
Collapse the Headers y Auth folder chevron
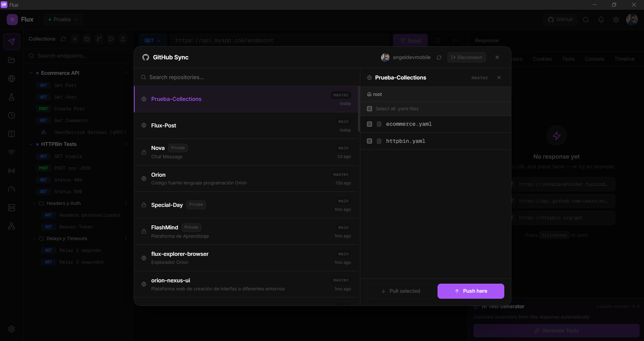34,203
